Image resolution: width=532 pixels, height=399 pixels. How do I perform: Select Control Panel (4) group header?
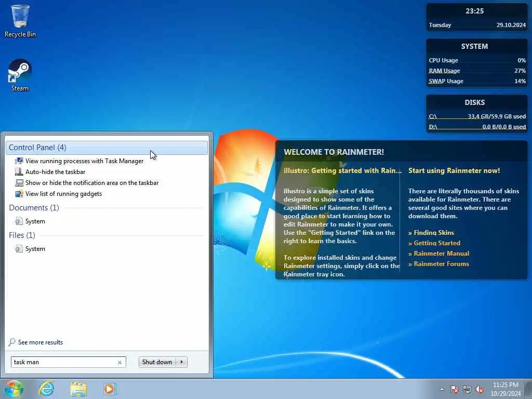(107, 148)
